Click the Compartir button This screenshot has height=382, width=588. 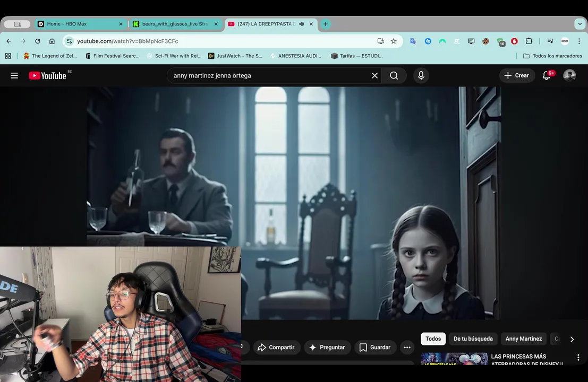[x=276, y=348]
